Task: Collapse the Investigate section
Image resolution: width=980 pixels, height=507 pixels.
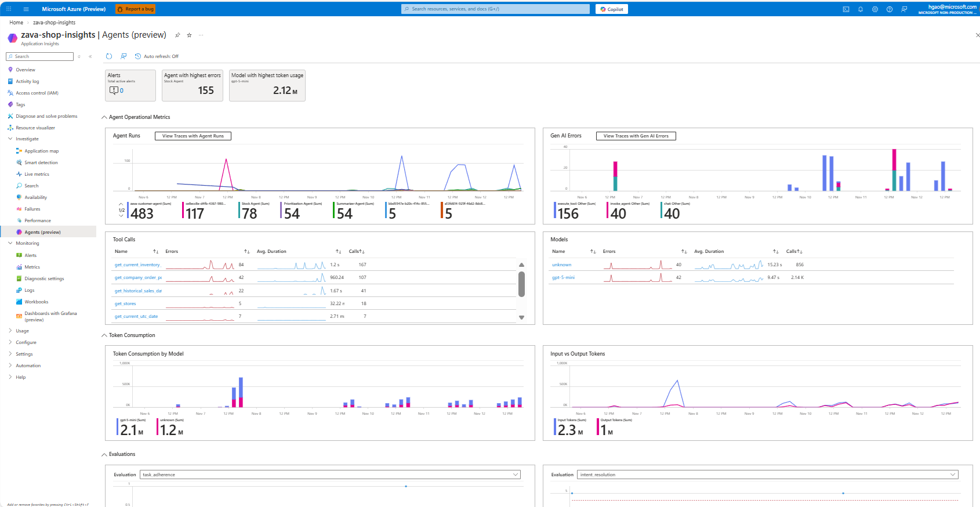Action: click(x=10, y=139)
